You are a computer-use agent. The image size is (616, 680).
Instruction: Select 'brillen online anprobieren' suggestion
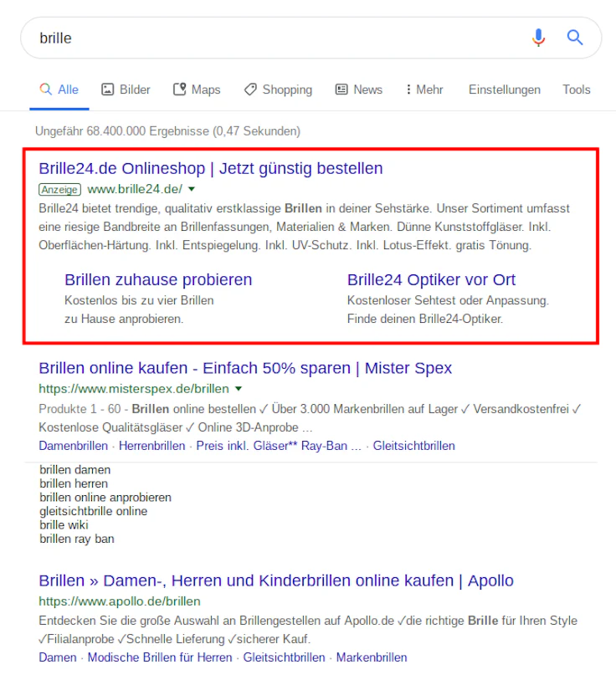click(105, 498)
